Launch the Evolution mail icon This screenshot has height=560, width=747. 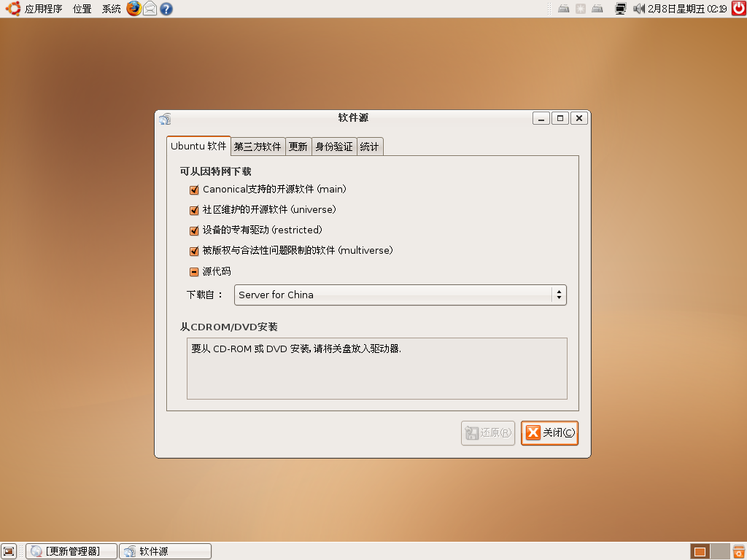pos(150,9)
